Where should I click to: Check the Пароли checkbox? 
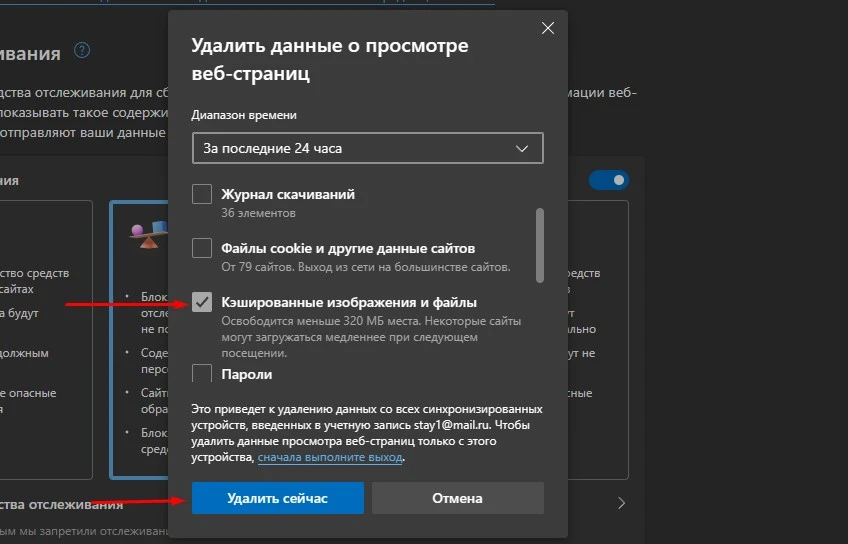tap(202, 374)
